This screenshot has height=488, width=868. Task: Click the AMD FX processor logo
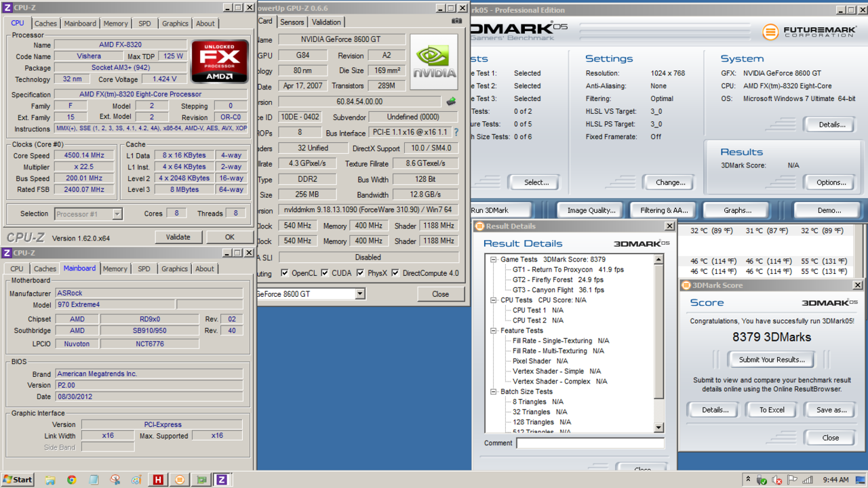click(220, 62)
